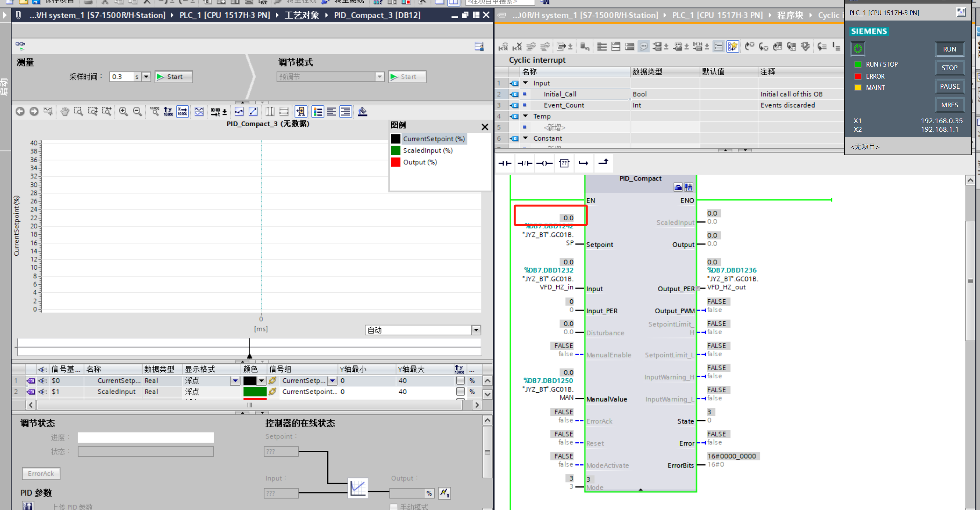Click the show legend icon
980x510 pixels.
tap(318, 112)
